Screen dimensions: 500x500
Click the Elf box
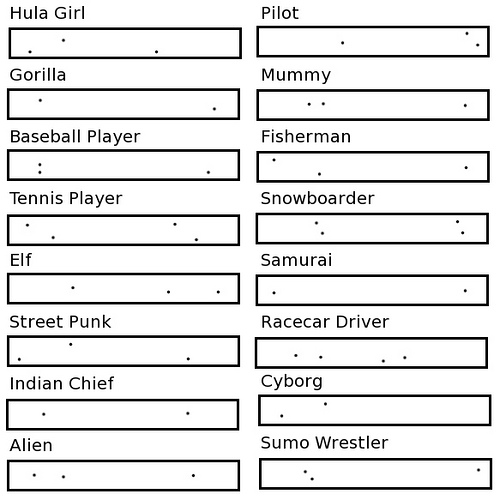[124, 289]
